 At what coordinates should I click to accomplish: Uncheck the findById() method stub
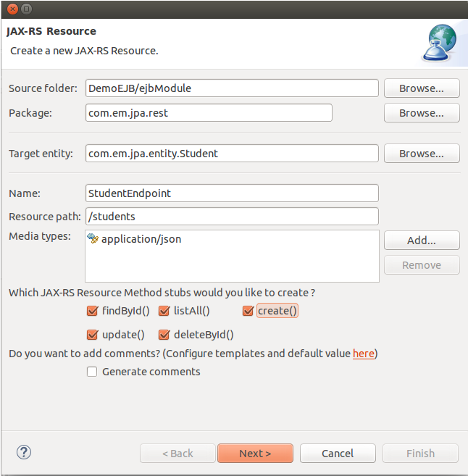(x=92, y=311)
